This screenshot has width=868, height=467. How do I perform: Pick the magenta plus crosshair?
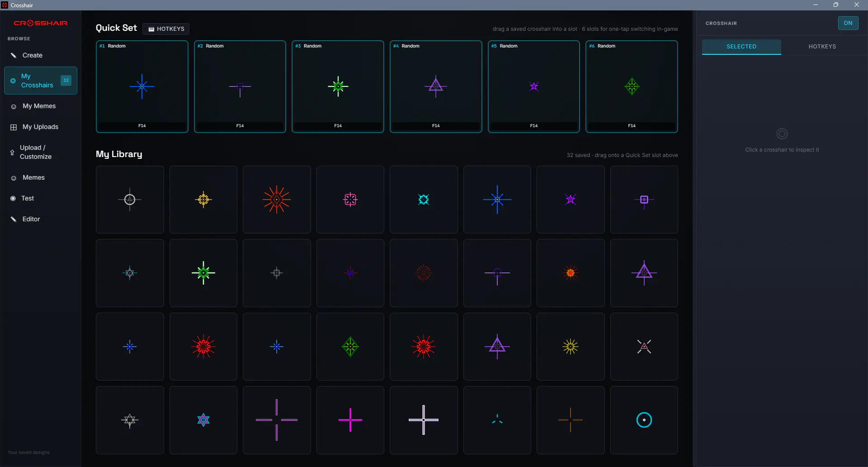[350, 420]
